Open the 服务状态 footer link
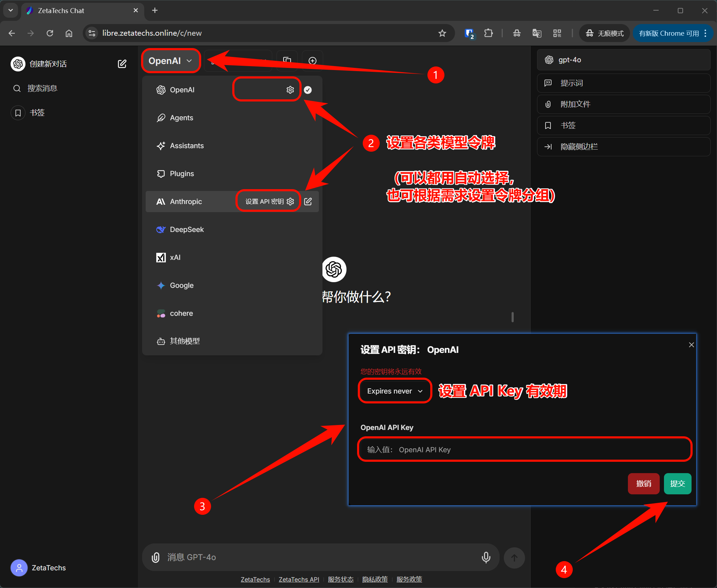The height and width of the screenshot is (588, 717). point(341,580)
